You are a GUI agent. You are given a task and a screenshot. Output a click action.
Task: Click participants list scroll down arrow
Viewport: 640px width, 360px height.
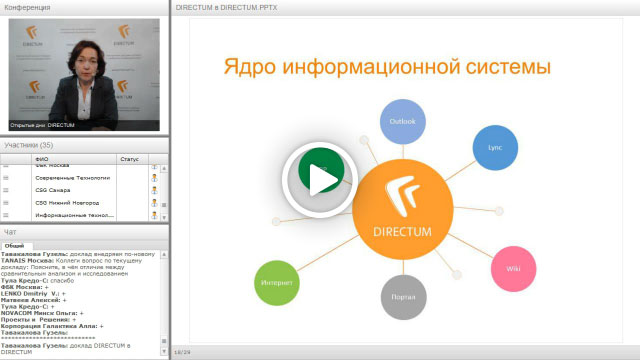164,218
